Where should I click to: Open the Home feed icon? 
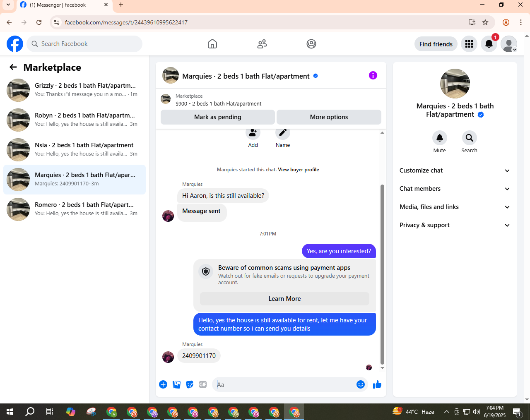[212, 44]
